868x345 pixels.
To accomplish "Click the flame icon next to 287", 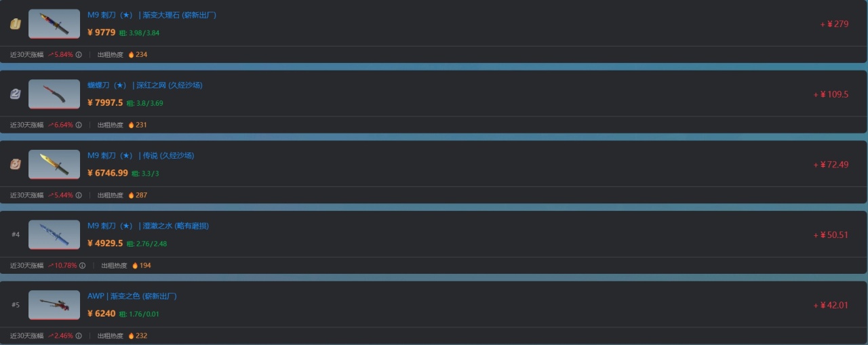I will point(132,195).
